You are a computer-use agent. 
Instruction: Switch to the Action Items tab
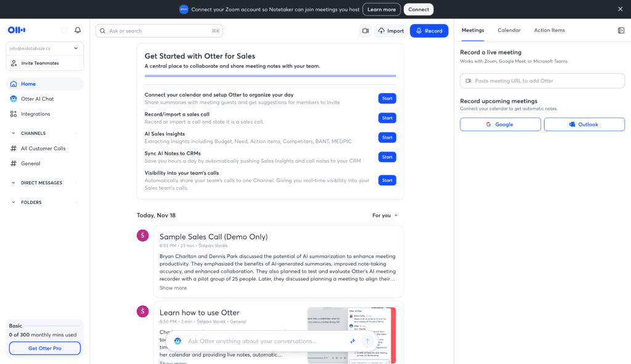pos(549,30)
